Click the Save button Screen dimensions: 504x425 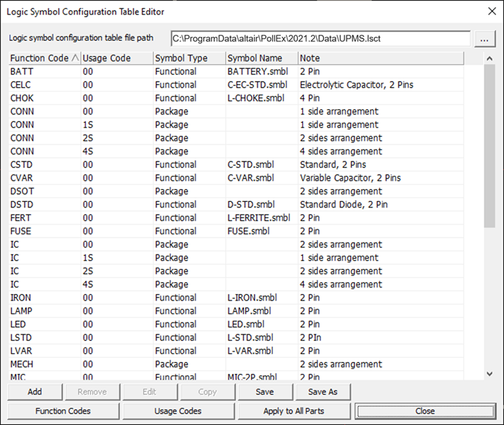(x=265, y=392)
